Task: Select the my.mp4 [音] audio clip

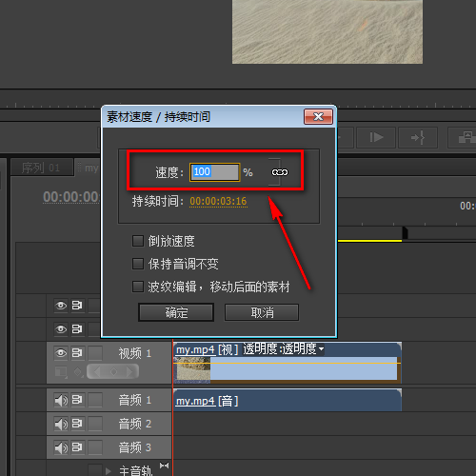Action: coord(288,401)
